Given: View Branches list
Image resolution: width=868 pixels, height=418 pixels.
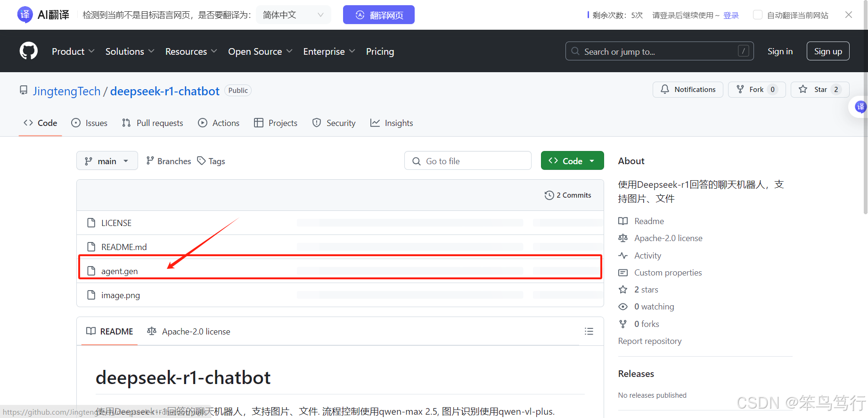Looking at the screenshot, I should (x=168, y=161).
